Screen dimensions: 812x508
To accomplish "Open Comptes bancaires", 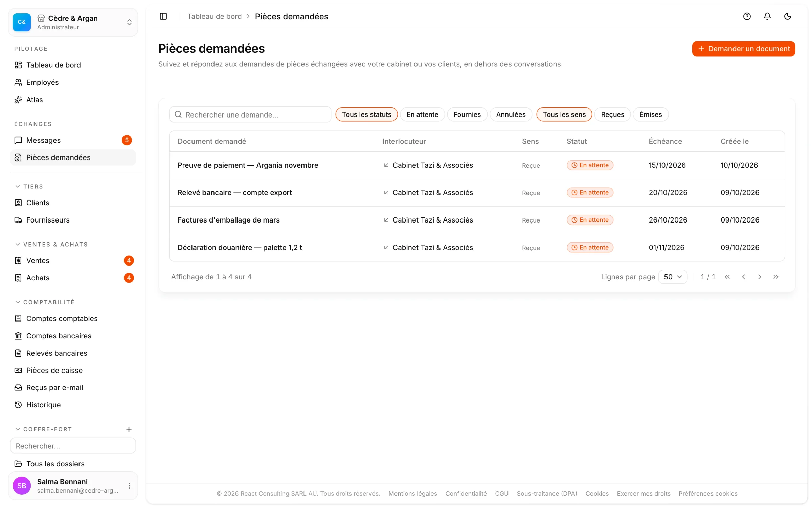I will tap(73, 336).
